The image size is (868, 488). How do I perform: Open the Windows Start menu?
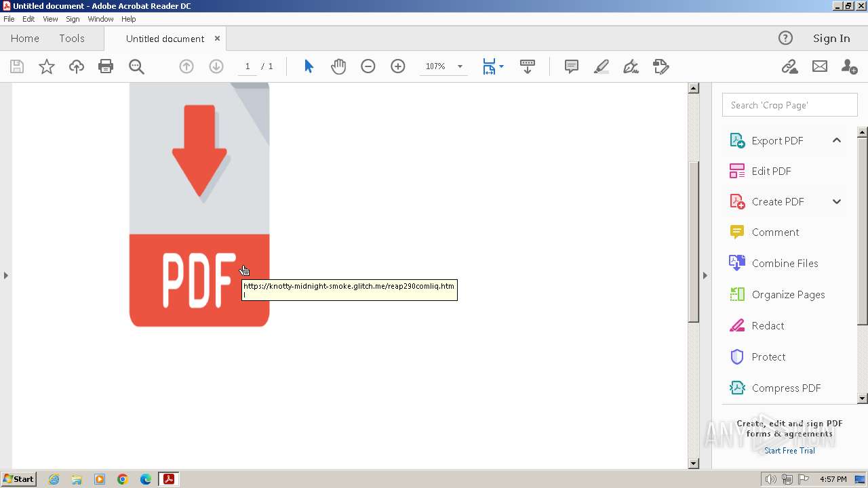pyautogui.click(x=18, y=479)
